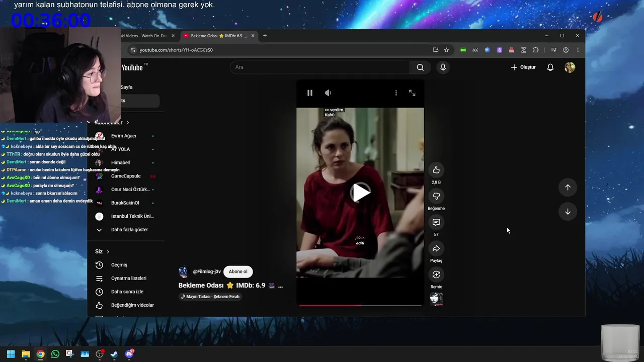Open Chrome media control icon
This screenshot has height=362, width=644.
tap(553, 50)
